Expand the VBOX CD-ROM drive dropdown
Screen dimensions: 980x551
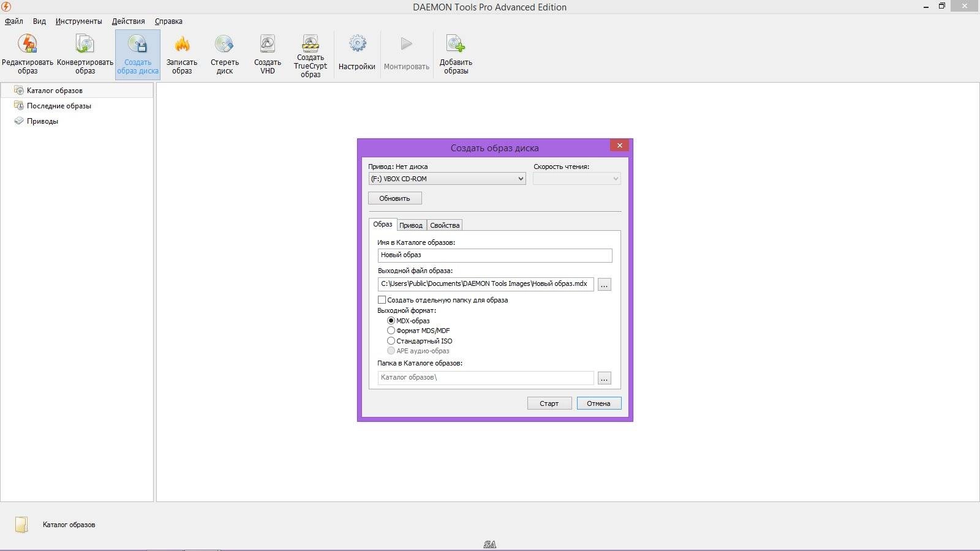tap(447, 179)
